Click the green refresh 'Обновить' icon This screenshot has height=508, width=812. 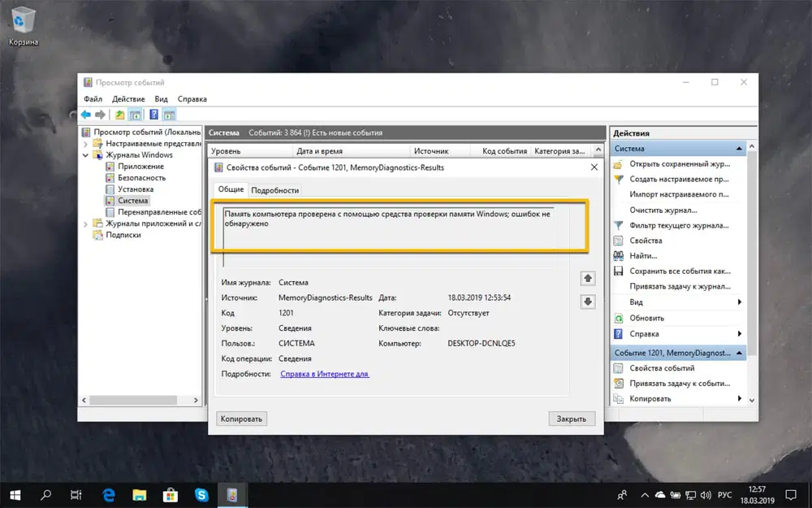619,318
